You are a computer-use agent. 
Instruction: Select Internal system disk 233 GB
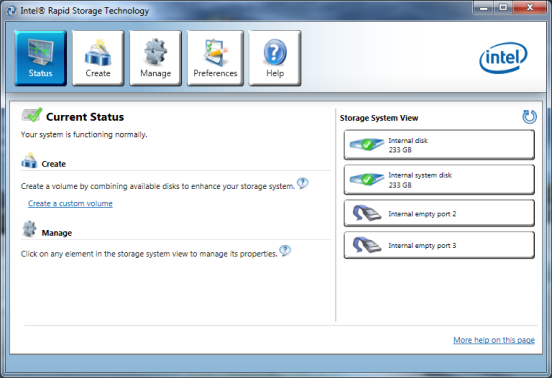(x=439, y=179)
